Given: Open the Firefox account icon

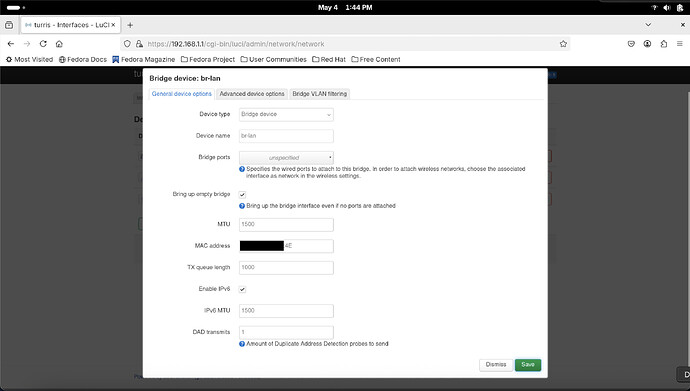Looking at the screenshot, I should pyautogui.click(x=647, y=44).
